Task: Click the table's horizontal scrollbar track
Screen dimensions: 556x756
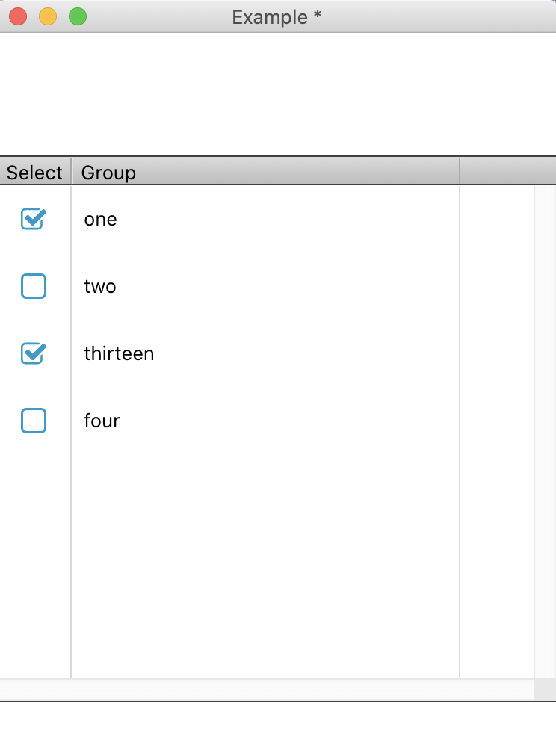Action: point(266,690)
